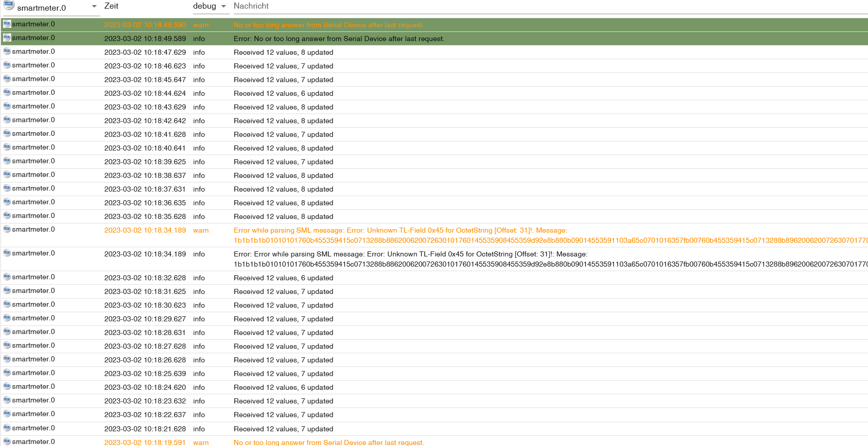Click the info level in the 10:18:22.637 row

point(199,415)
